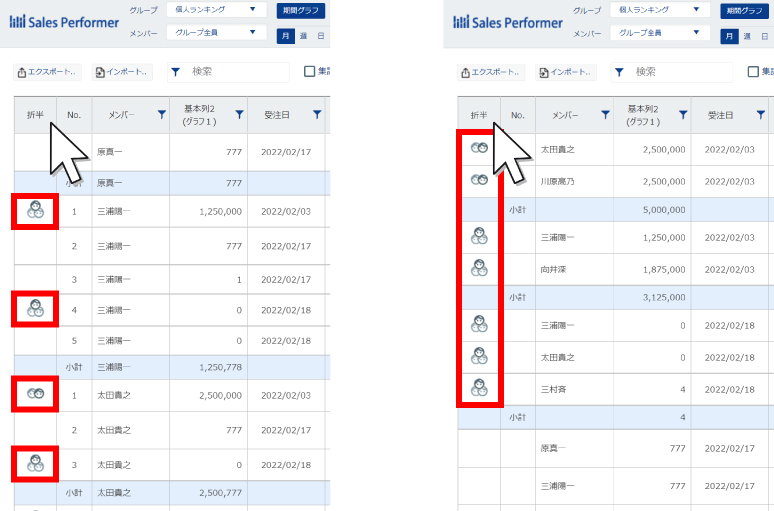The image size is (774, 511).
Task: Click the two-person split icon beside 太田貴之 in right panel
Action: 479,149
